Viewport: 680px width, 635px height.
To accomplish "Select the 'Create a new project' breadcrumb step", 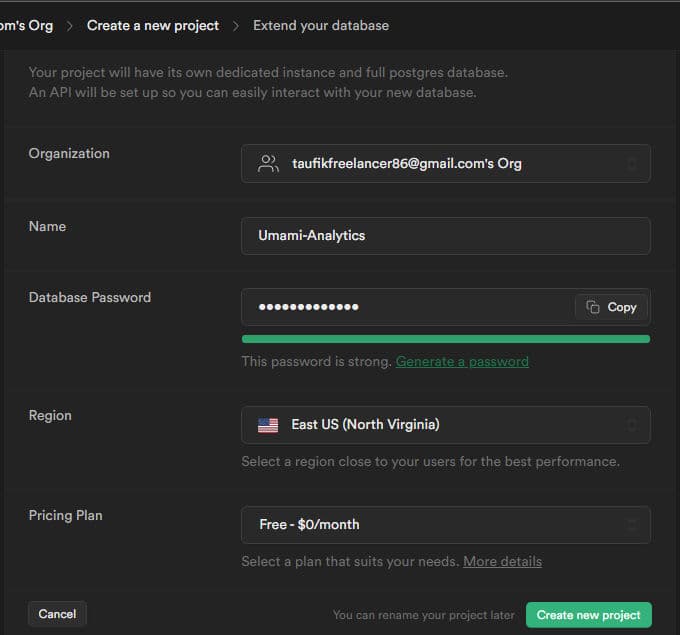I will [152, 25].
